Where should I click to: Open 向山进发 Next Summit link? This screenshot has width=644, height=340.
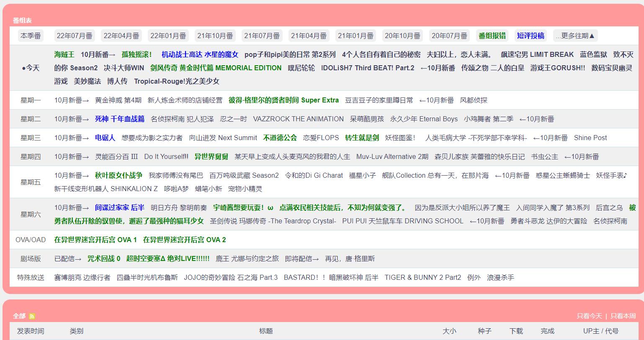[223, 138]
